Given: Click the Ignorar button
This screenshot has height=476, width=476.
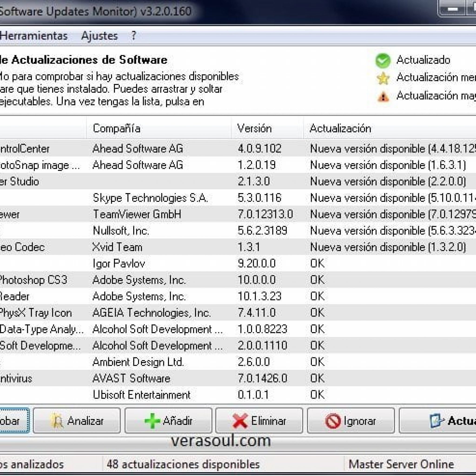Looking at the screenshot, I should (x=351, y=420).
